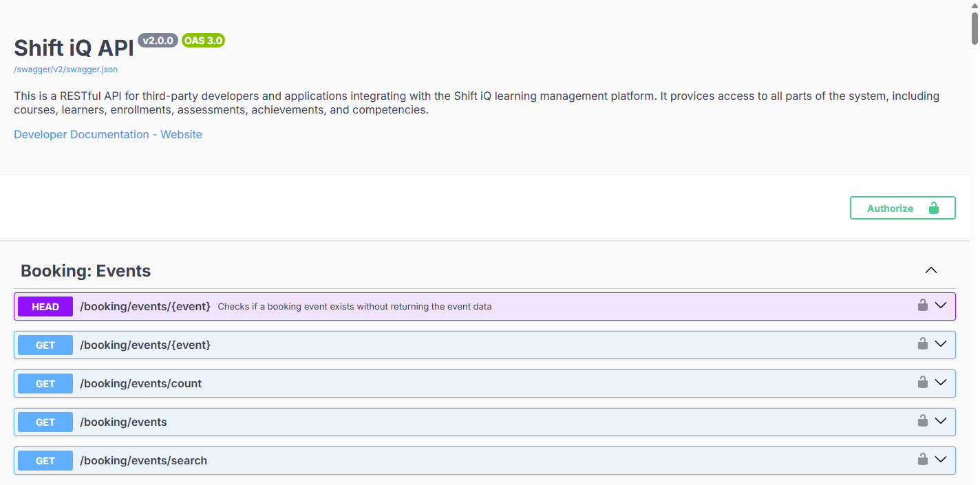Click GET badge for /booking/events/{event}
Screen dimensions: 980x485
tap(45, 345)
